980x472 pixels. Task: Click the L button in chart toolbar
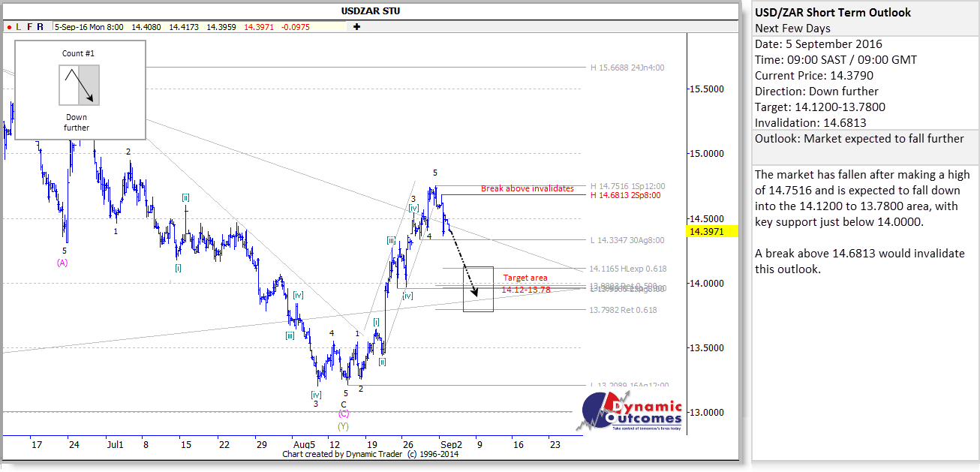click(18, 27)
